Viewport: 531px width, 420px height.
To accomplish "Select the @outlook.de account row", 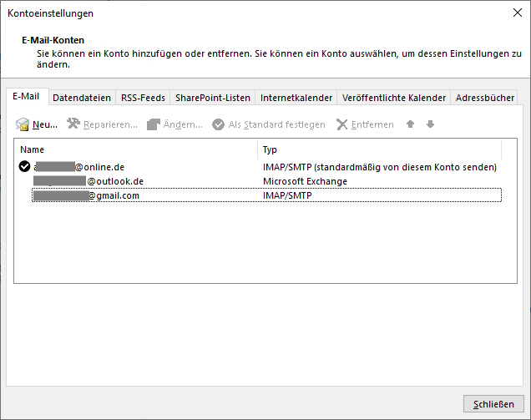I will click(267, 181).
